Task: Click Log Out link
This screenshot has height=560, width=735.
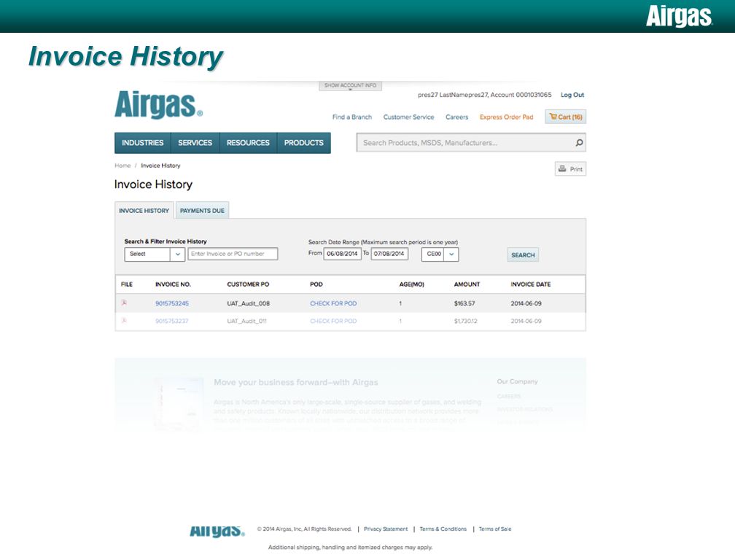Action: coord(572,95)
